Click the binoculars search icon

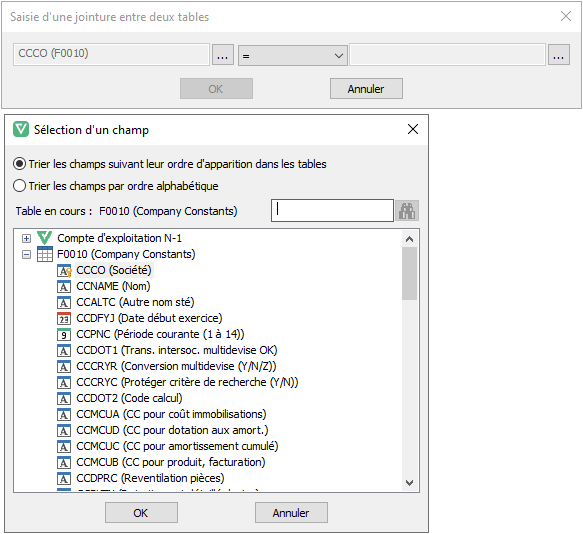tap(407, 211)
